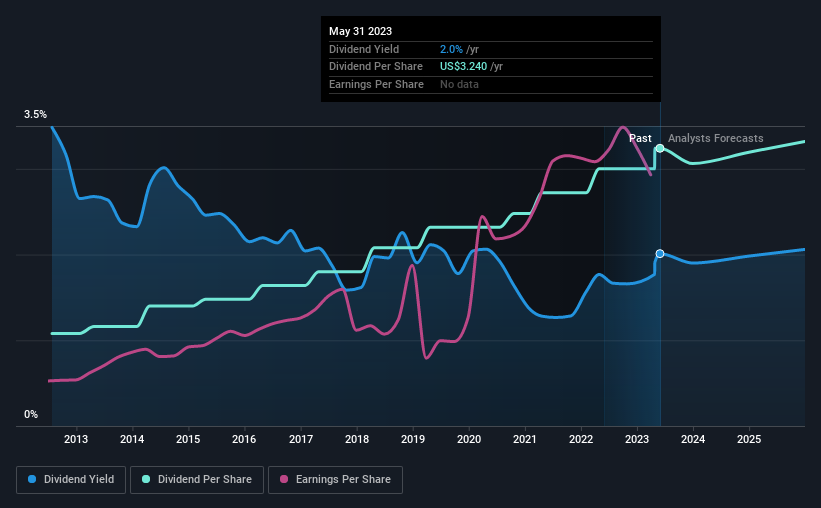Toggle the Dividend Per Share legend button
The height and width of the screenshot is (508, 821).
(x=197, y=480)
